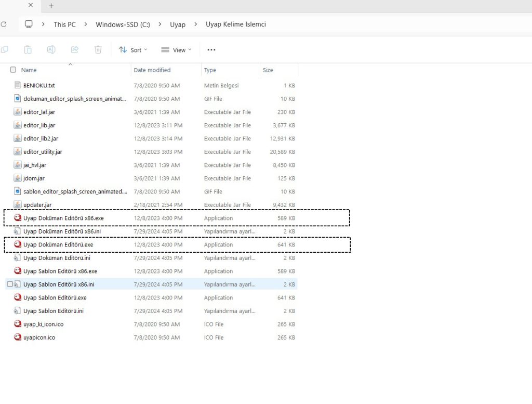Expand chevron after Windows-SSD (C:) breadcrumb
532x404 pixels.
pos(160,24)
